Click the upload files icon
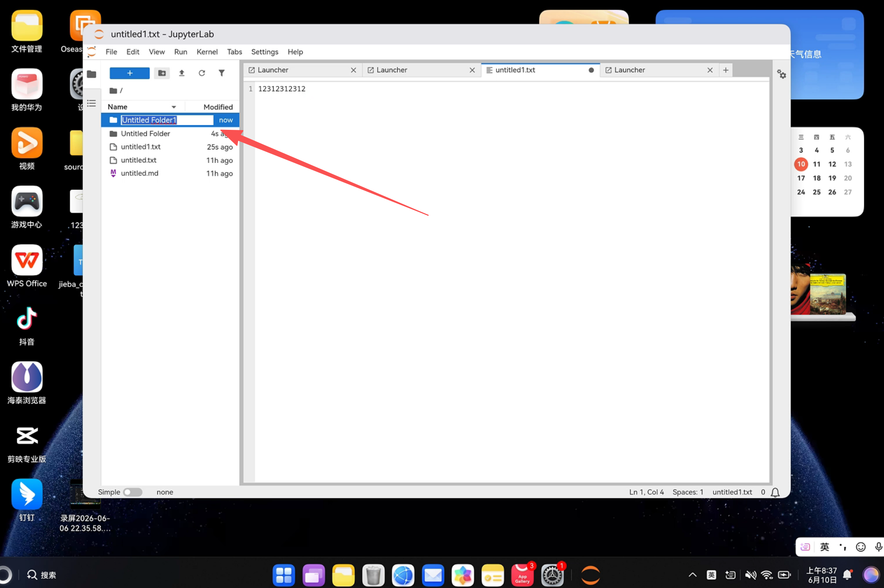Image resolution: width=884 pixels, height=588 pixels. click(181, 73)
